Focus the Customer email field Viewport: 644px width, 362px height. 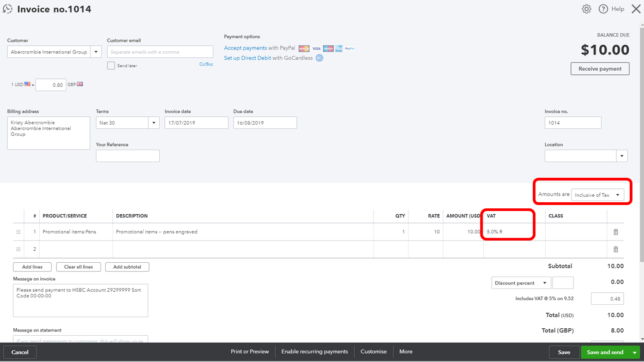point(160,52)
